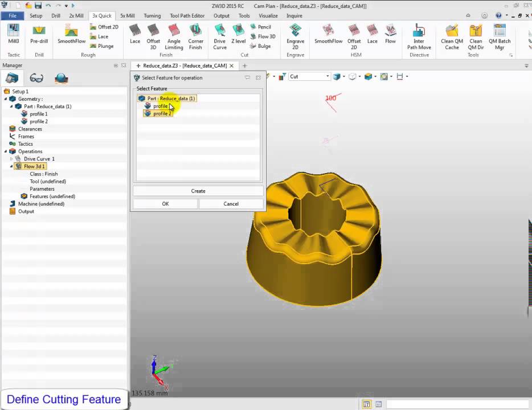Open the glasses view manager icon
The height and width of the screenshot is (410, 532).
click(36, 79)
